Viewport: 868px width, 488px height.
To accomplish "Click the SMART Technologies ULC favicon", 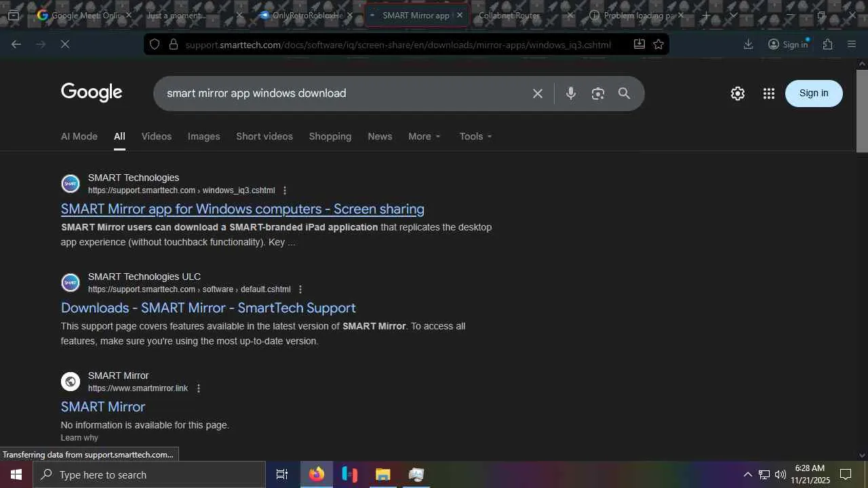I will [x=71, y=283].
